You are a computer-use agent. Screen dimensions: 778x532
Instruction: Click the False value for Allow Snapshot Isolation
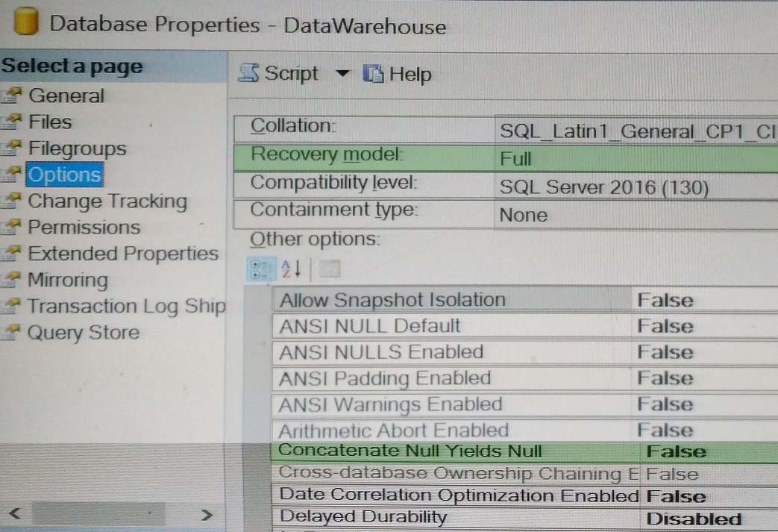(x=665, y=300)
